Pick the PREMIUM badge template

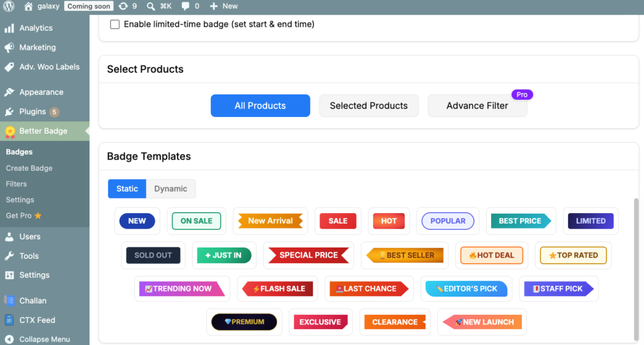click(x=244, y=322)
